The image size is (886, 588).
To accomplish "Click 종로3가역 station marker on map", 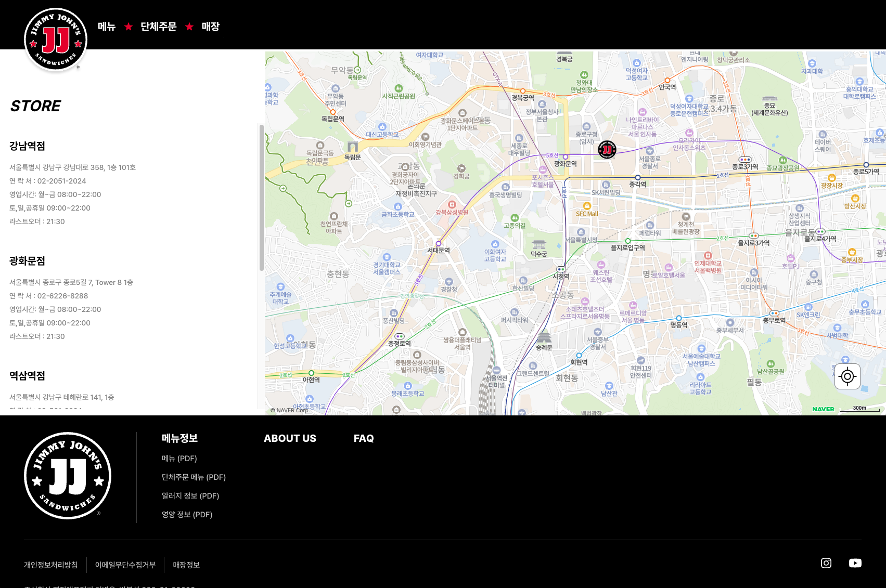I will tap(745, 160).
